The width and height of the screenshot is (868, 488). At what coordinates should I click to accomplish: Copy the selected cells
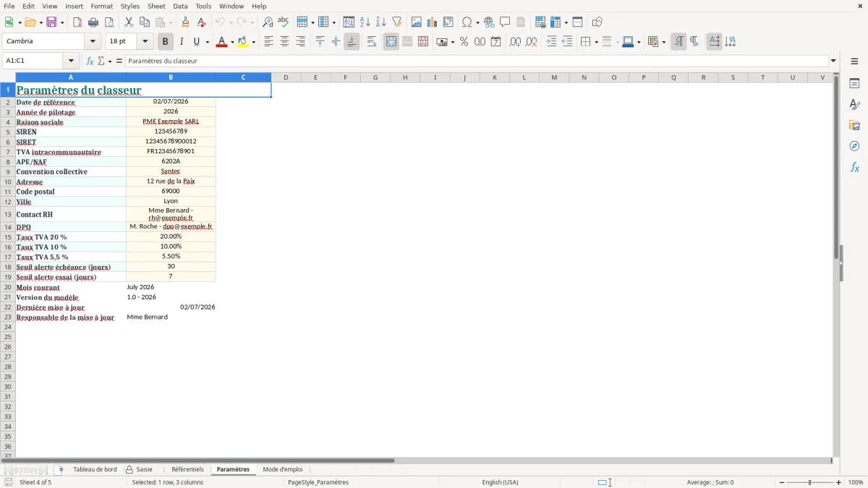coord(145,22)
